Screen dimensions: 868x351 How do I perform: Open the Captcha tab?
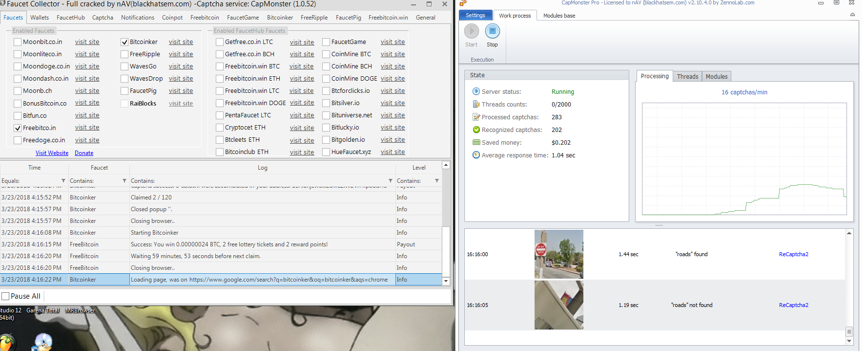103,18
